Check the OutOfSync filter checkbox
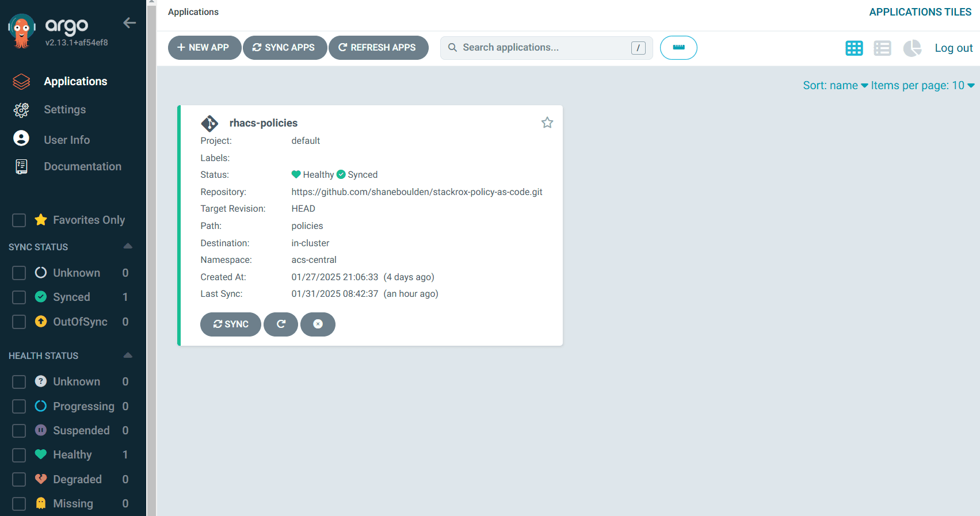The image size is (980, 516). tap(19, 322)
